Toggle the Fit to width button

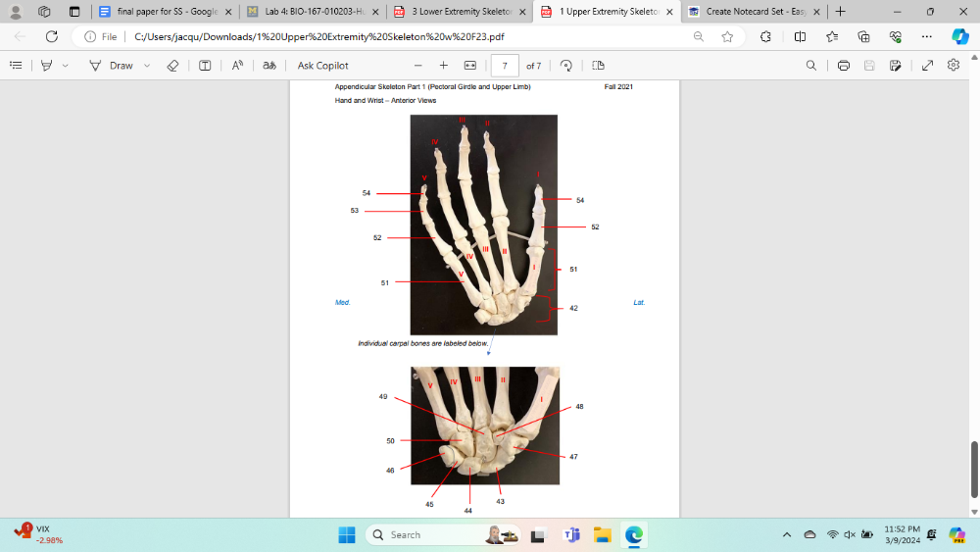click(469, 66)
